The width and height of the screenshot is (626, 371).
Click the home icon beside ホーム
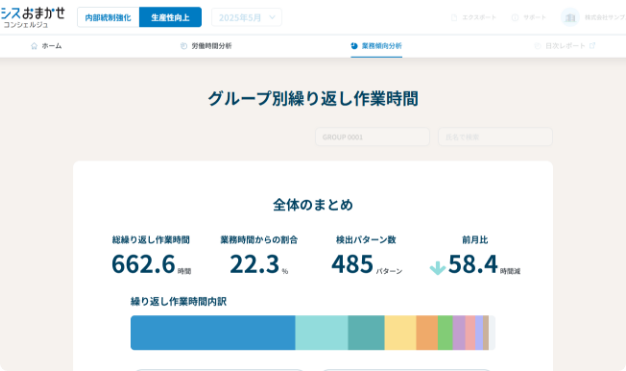(34, 46)
